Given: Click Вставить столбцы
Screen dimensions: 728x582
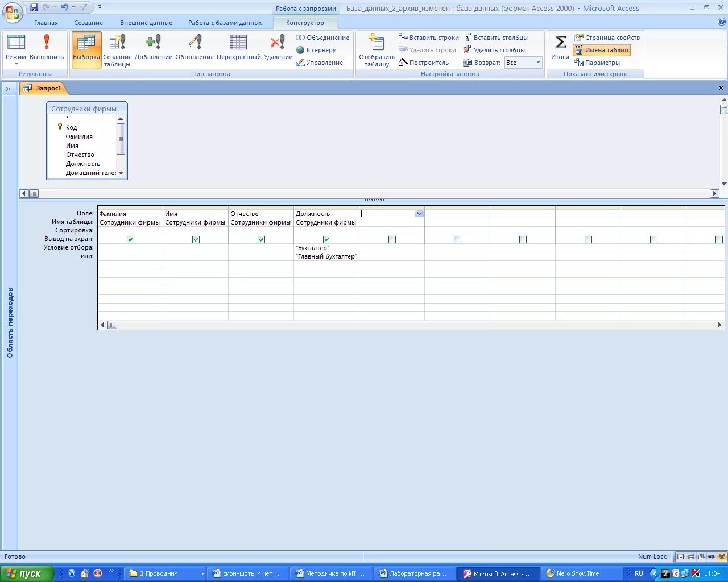Looking at the screenshot, I should pos(495,38).
